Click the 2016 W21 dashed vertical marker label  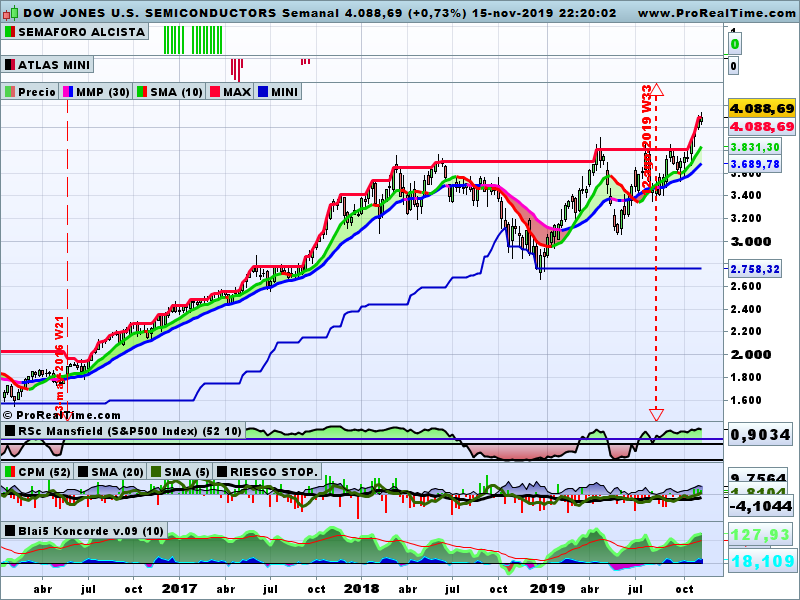(x=60, y=364)
